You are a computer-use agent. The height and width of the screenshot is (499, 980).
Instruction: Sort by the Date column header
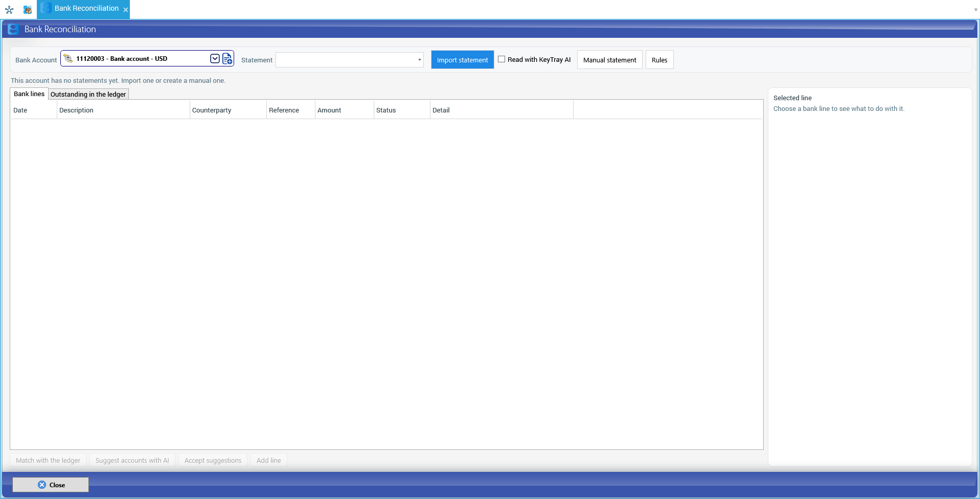click(34, 110)
